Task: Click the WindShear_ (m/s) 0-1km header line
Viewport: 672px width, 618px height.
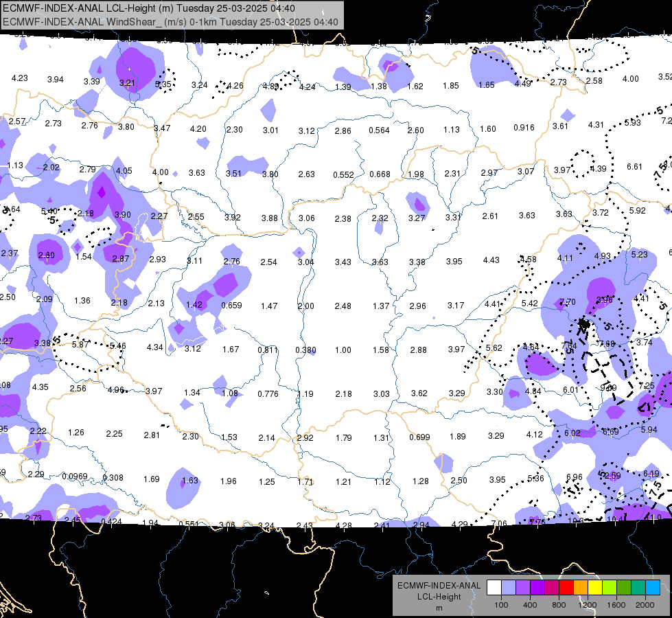Action: coord(170,22)
